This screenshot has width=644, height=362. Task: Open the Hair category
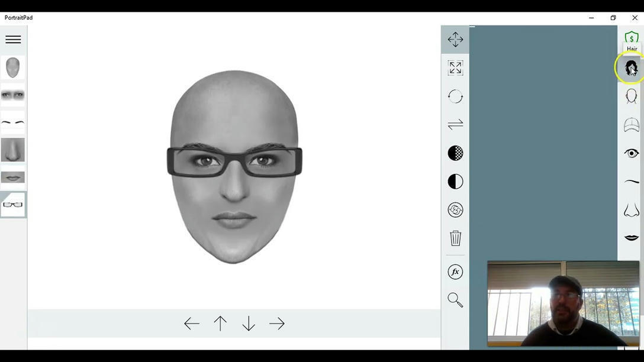pos(631,67)
